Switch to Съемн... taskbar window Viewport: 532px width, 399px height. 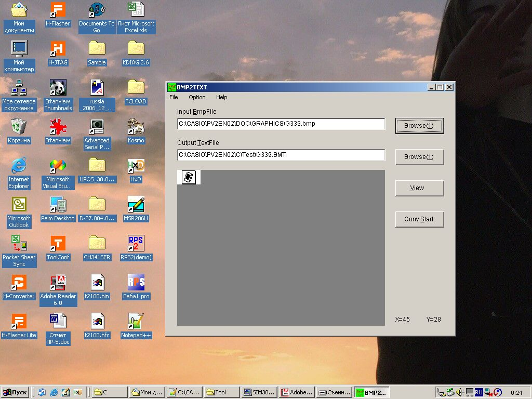click(x=334, y=393)
